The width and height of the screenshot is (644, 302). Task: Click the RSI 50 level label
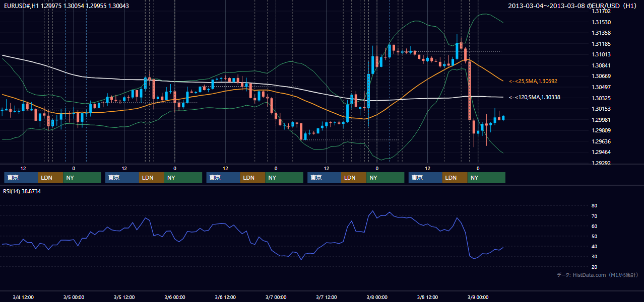[594, 236]
